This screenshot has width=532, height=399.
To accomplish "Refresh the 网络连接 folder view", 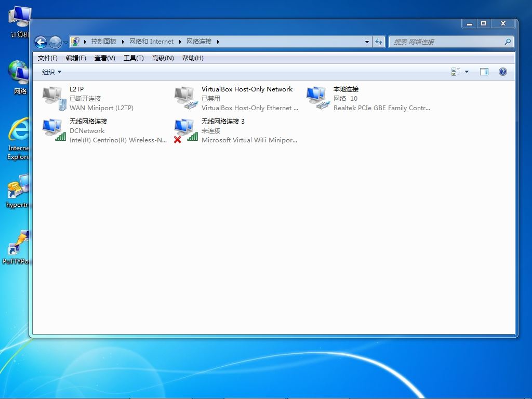I will pyautogui.click(x=379, y=42).
